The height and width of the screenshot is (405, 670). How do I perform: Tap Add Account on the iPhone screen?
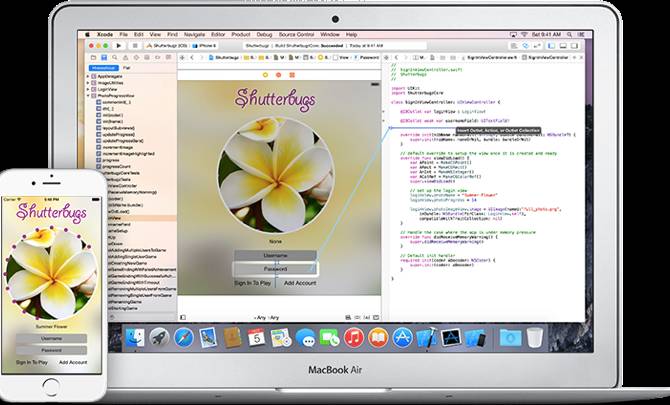click(73, 362)
